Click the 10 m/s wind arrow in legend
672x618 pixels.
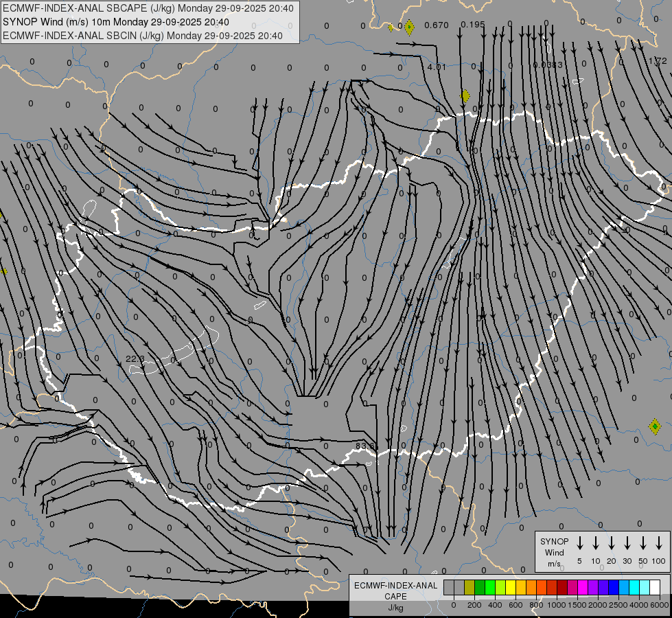coord(596,543)
